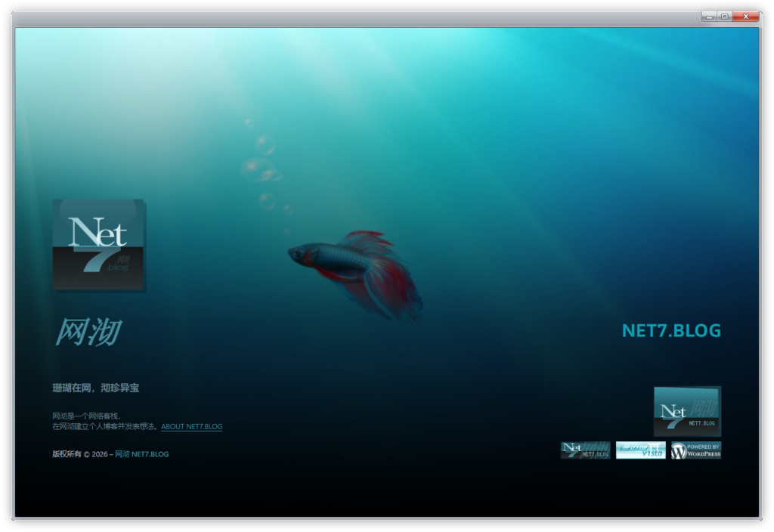Click the NET7.BLOG heading on the right
Image resolution: width=774 pixels, height=532 pixels.
(671, 331)
